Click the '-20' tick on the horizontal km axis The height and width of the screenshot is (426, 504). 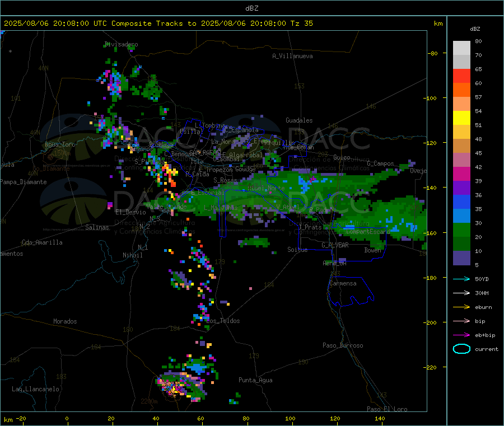tap(21, 418)
